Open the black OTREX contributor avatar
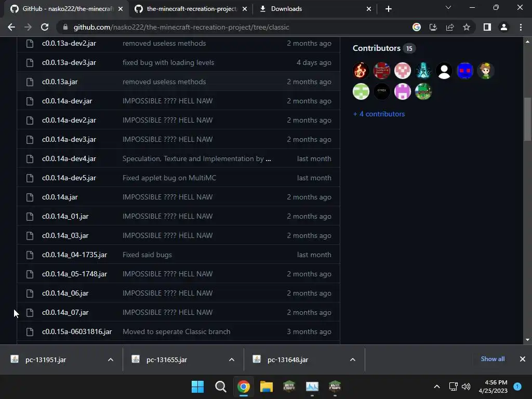The width and height of the screenshot is (532, 399). coord(382,91)
